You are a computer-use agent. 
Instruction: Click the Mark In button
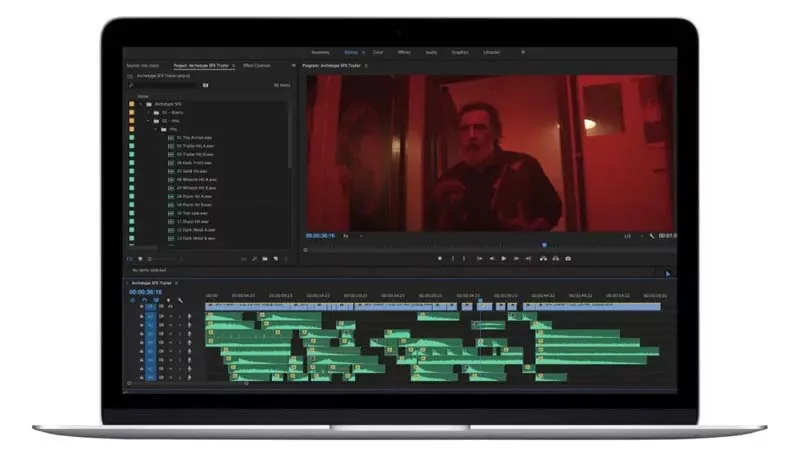453,259
